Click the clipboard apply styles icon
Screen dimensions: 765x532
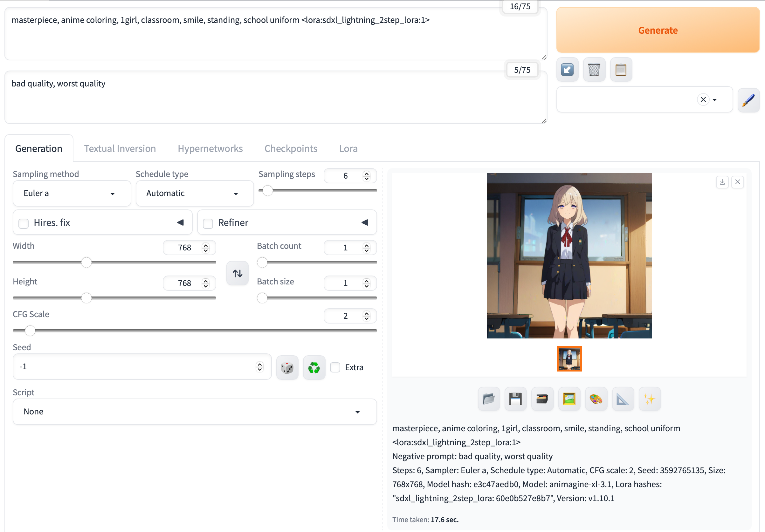pyautogui.click(x=621, y=70)
